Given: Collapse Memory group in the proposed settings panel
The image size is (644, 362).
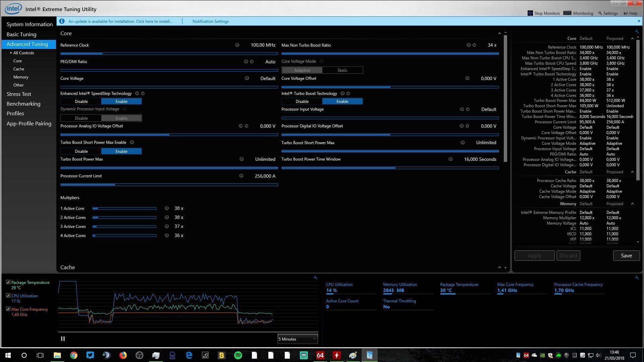Looking at the screenshot, I should tap(632, 204).
